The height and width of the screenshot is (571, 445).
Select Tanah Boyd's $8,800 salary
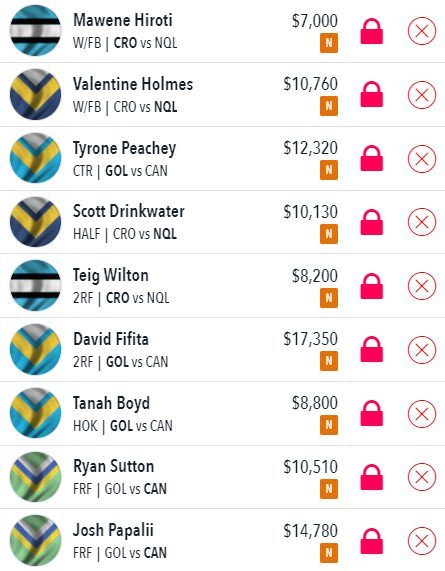coord(315,403)
